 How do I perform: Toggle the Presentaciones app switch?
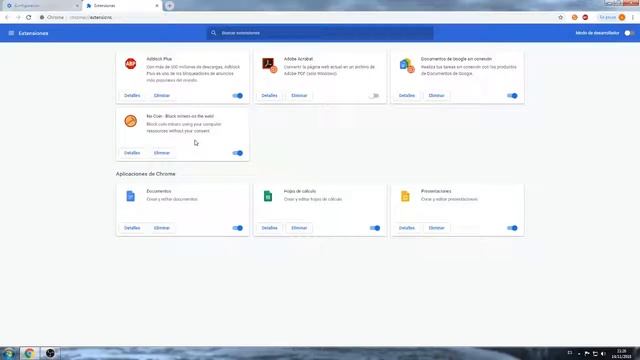pos(512,228)
